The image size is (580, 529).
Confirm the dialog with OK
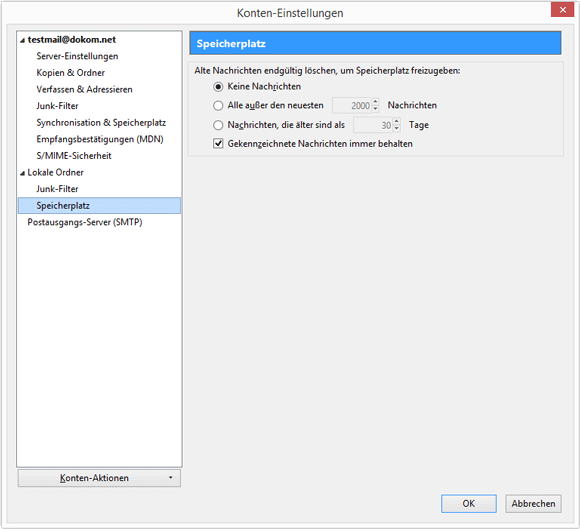pos(469,503)
